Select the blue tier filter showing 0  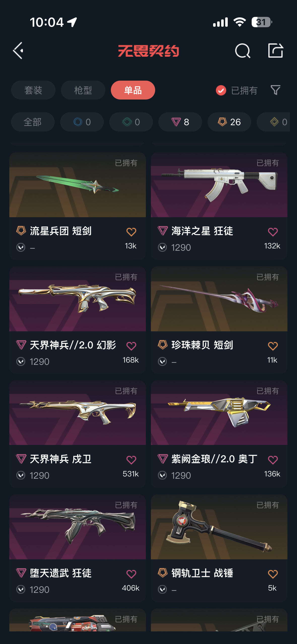point(82,122)
